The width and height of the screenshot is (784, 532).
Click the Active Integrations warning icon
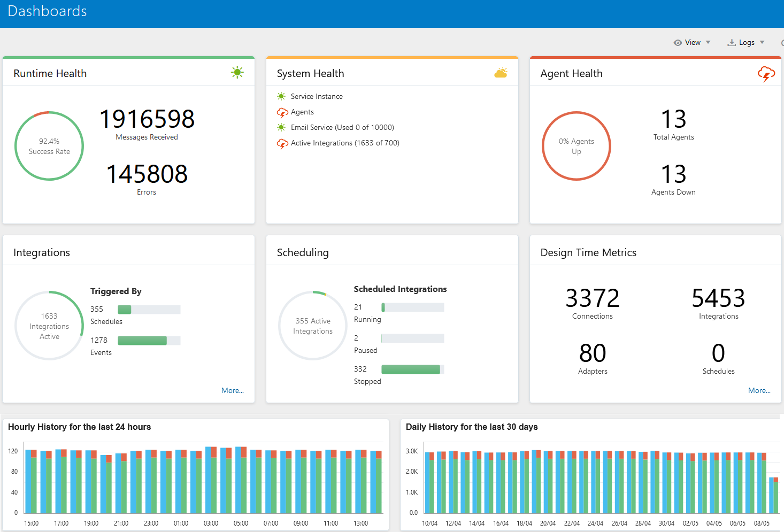[282, 143]
